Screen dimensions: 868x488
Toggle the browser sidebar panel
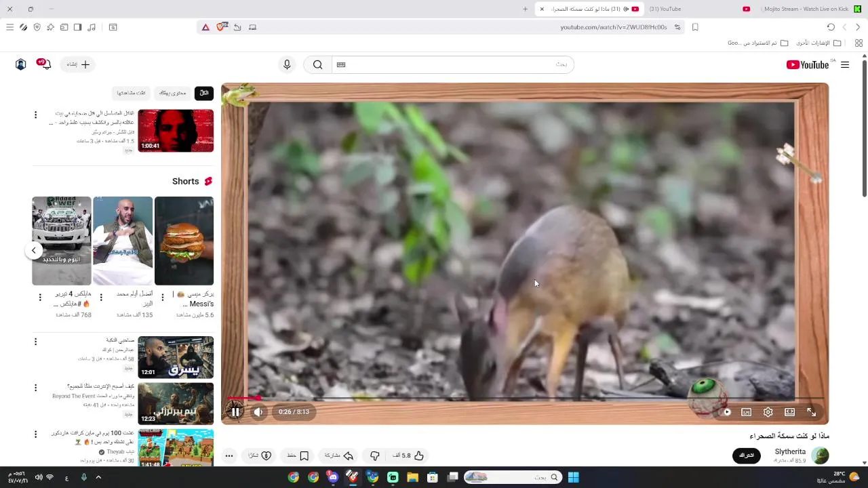(77, 27)
